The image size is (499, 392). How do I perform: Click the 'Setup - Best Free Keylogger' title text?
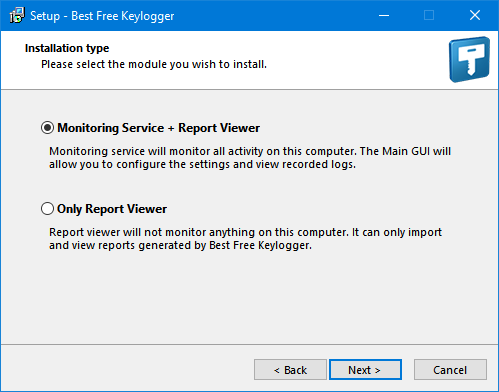(102, 16)
